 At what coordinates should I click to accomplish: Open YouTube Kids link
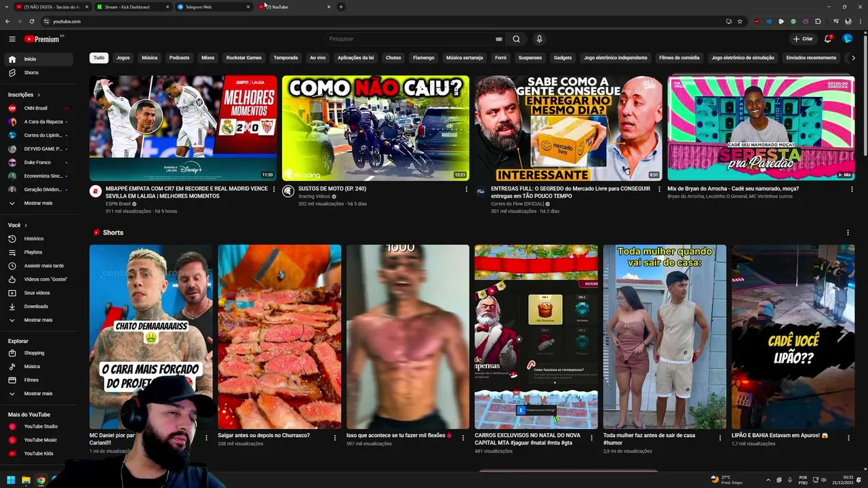click(x=39, y=453)
